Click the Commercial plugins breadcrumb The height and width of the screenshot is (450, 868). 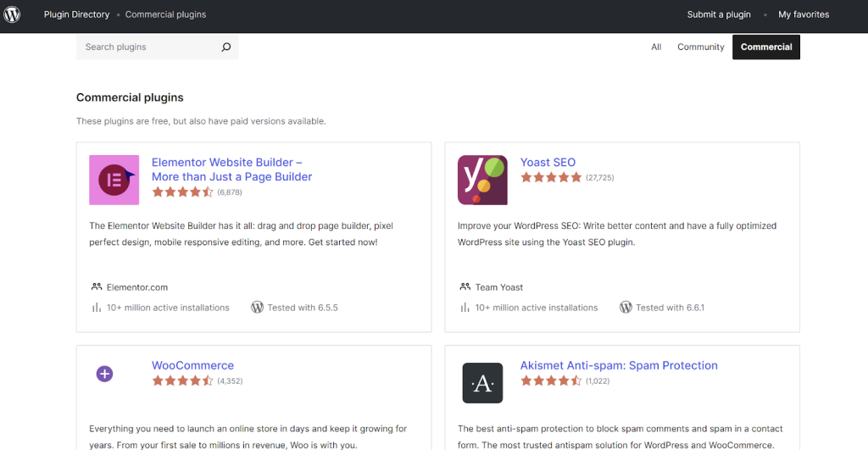tap(165, 14)
